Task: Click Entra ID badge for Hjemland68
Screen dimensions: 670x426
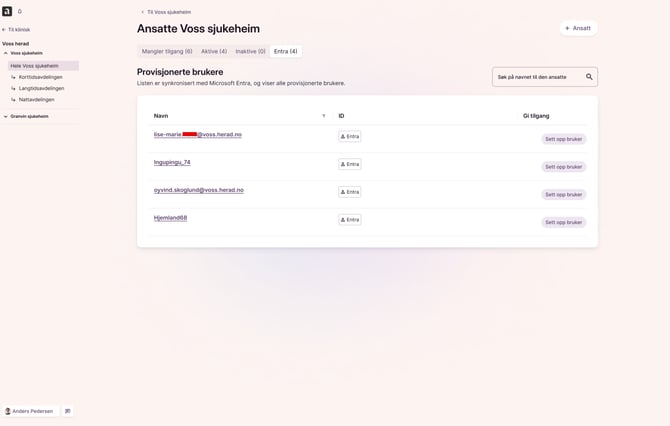Action: (349, 220)
